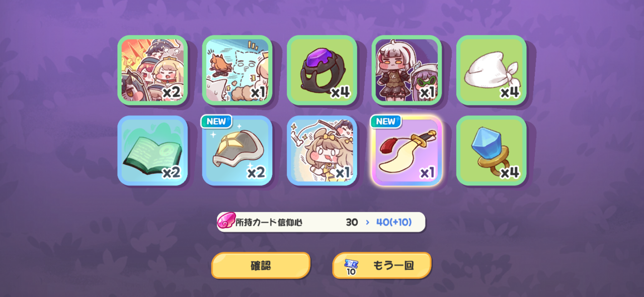
Task: Tap the gold-trimmed helmet shard item
Action: pyautogui.click(x=237, y=151)
